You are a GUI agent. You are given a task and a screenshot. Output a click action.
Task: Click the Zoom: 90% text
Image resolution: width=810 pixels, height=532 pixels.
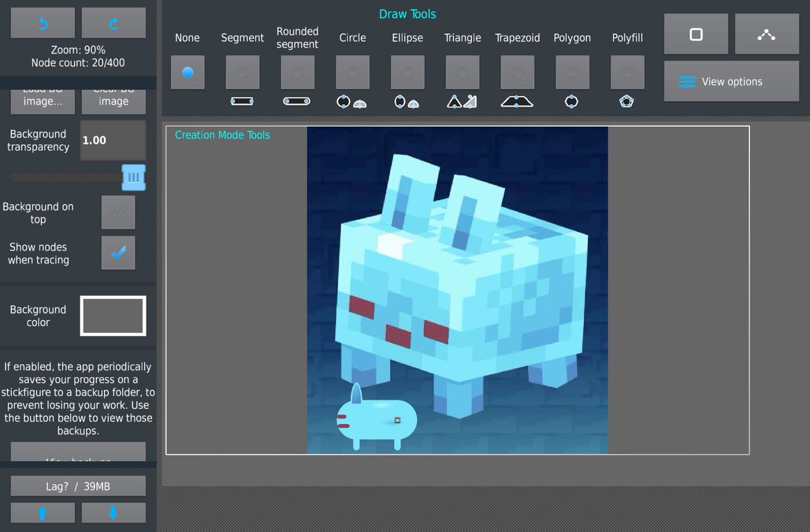[78, 50]
